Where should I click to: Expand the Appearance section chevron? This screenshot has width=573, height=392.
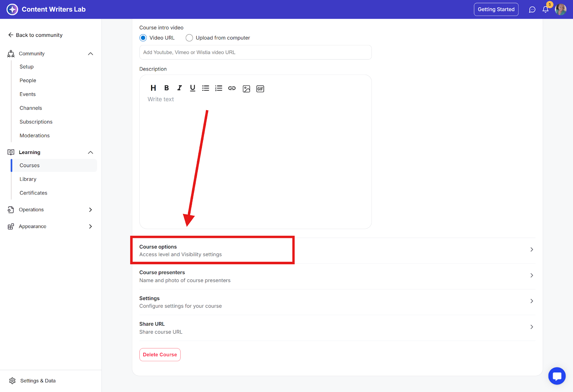[91, 227]
